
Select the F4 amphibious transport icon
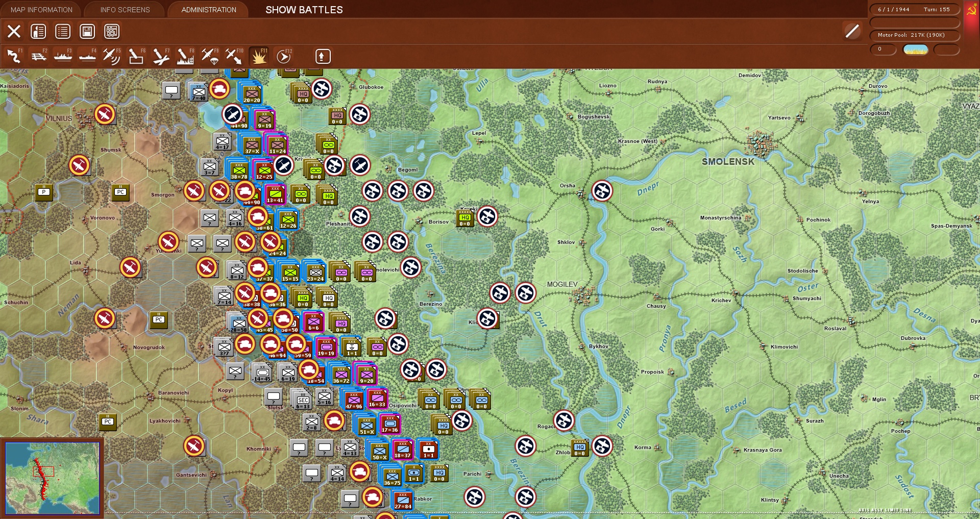(x=87, y=56)
